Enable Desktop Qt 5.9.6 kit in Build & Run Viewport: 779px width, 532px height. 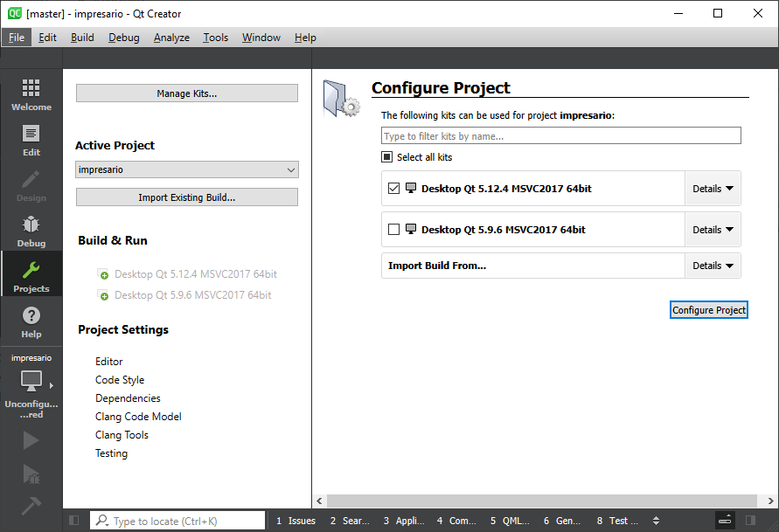tap(184, 295)
